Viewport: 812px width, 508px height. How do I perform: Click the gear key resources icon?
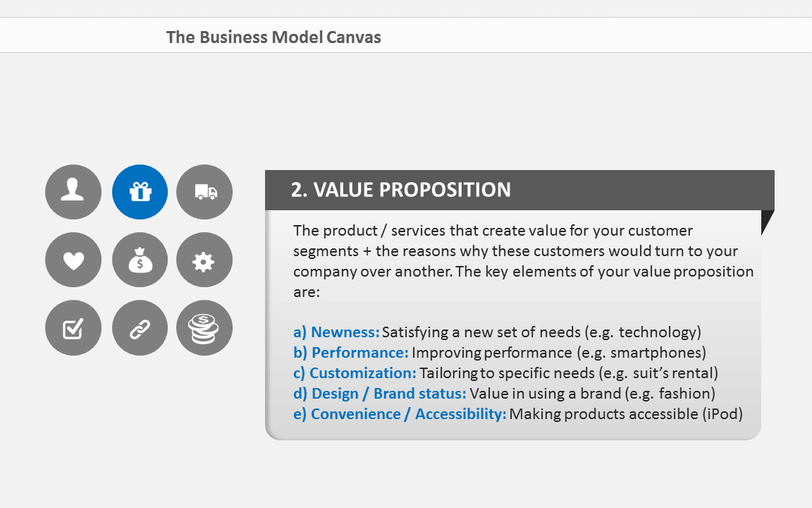(204, 260)
